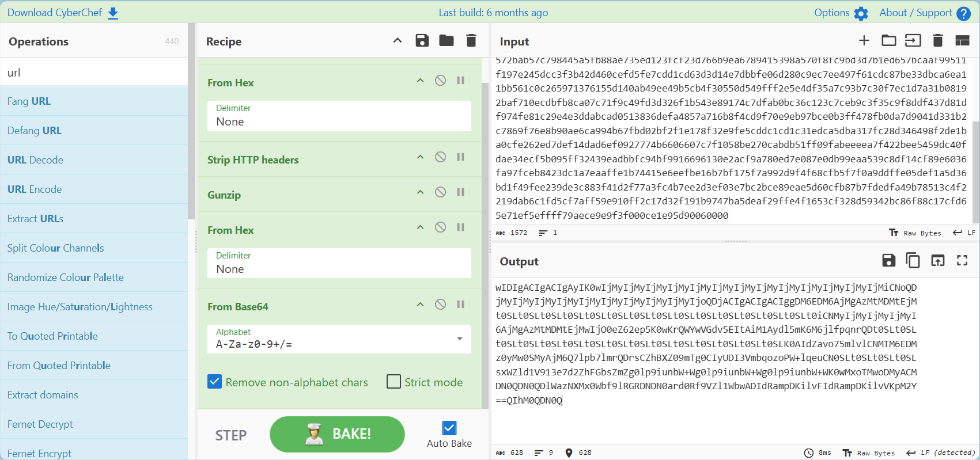The width and height of the screenshot is (980, 460).
Task: Collapse first From Hex operation
Action: coord(421,81)
